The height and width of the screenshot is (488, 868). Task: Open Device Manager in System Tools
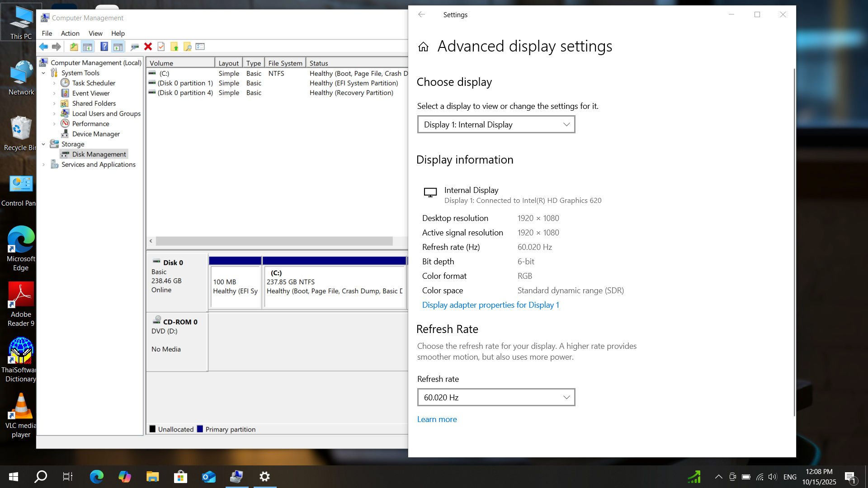click(96, 134)
